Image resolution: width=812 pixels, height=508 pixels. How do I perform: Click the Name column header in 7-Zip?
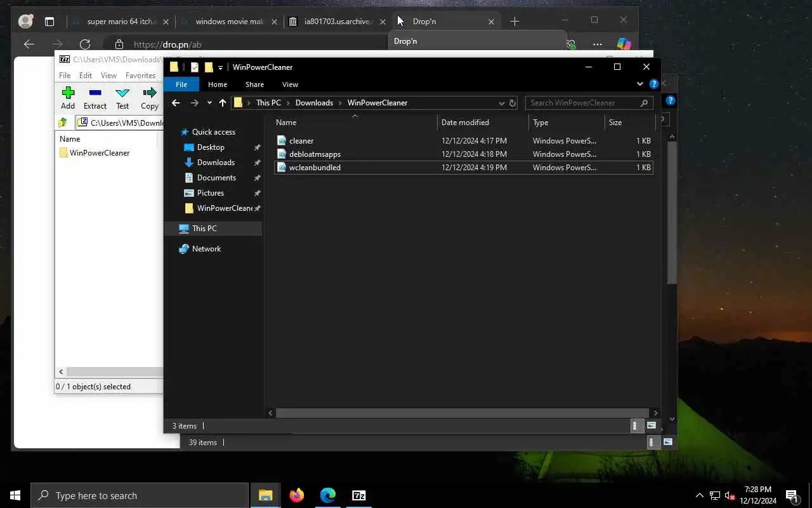click(x=70, y=138)
